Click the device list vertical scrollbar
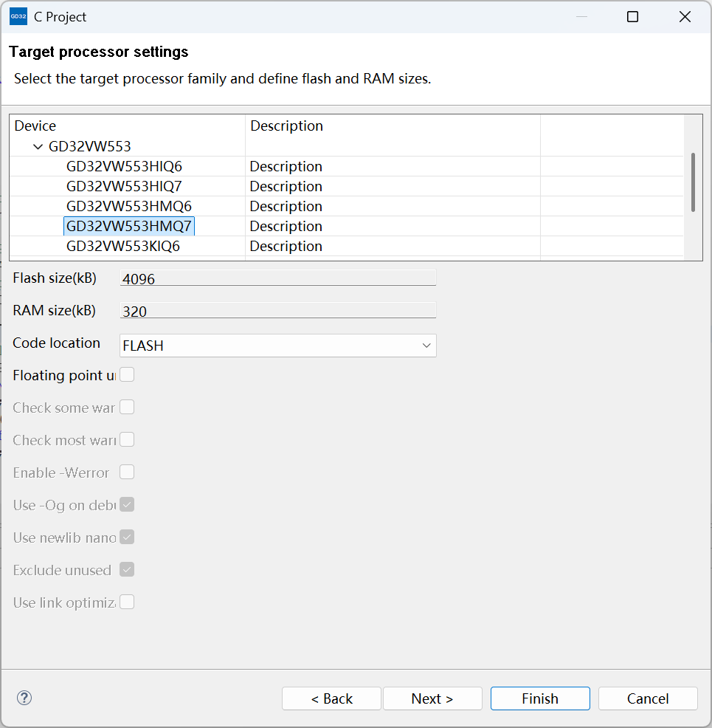The width and height of the screenshot is (712, 728). click(693, 182)
